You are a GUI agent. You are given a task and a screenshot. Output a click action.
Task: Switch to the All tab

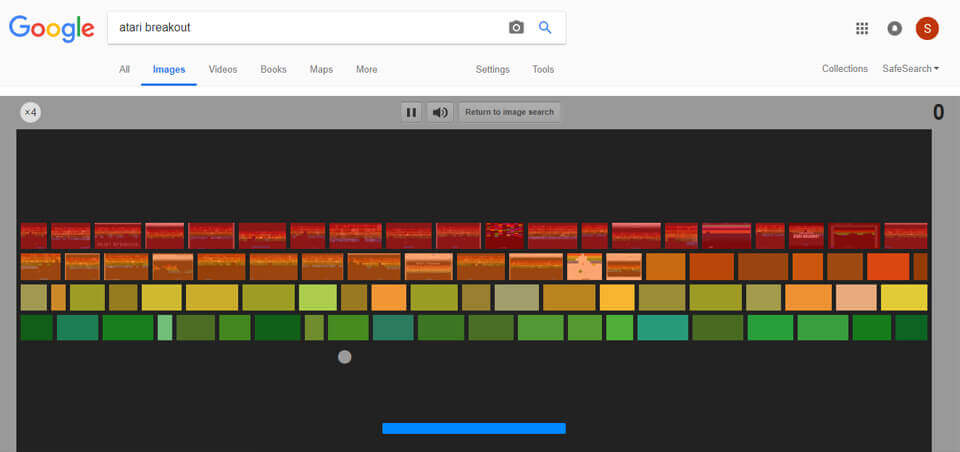point(124,69)
